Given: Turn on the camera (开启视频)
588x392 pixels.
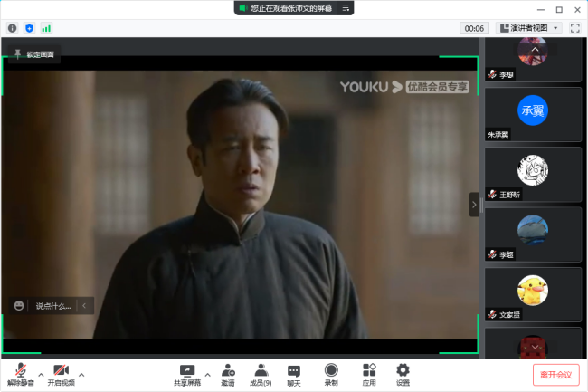Looking at the screenshot, I should tap(61, 371).
